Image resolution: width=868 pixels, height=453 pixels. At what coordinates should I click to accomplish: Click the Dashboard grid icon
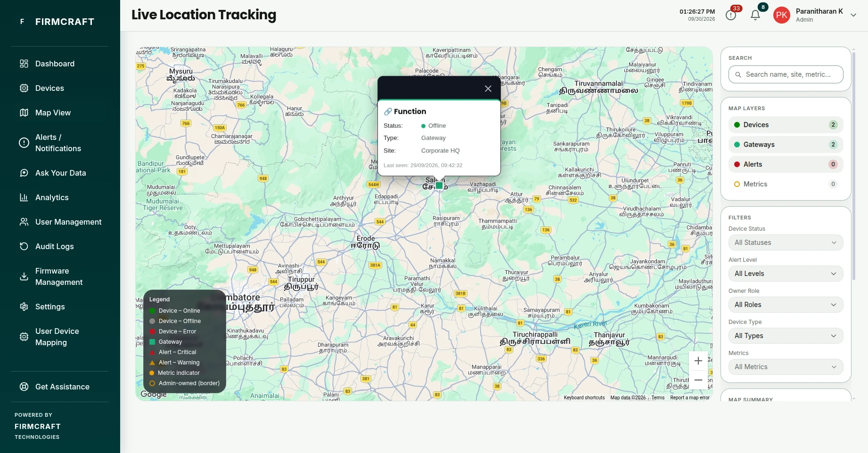pyautogui.click(x=24, y=64)
